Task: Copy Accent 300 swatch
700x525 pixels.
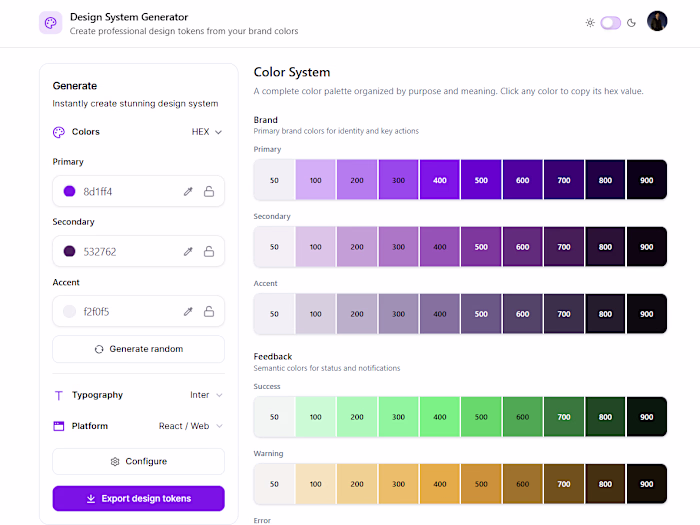Action: click(398, 313)
